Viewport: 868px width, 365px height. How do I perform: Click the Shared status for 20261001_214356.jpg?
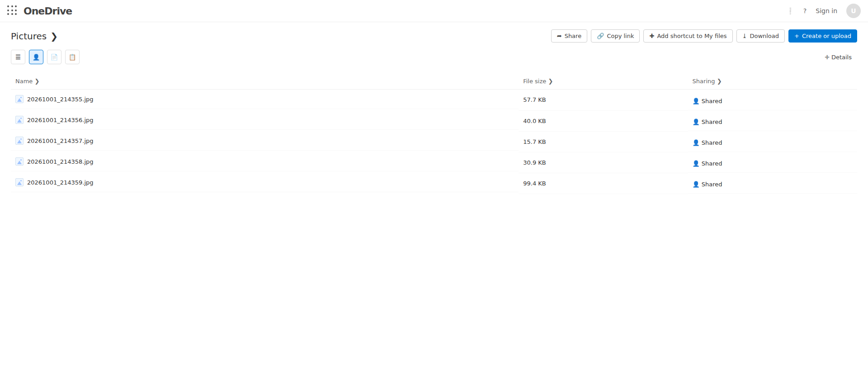coord(708,122)
